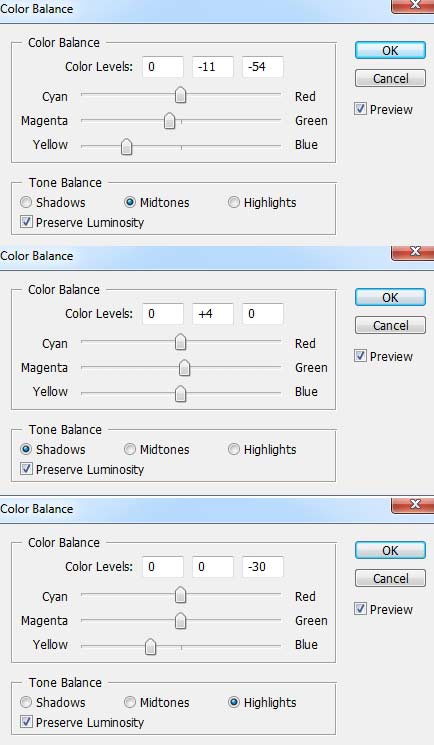Cancel the middle Color Balance dialog showing +4
434x745 pixels.
(390, 325)
